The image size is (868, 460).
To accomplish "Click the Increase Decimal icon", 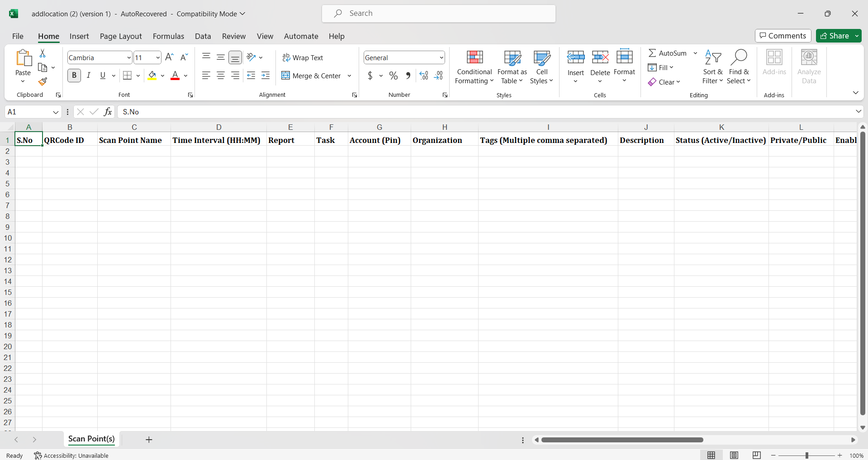I will pos(424,76).
